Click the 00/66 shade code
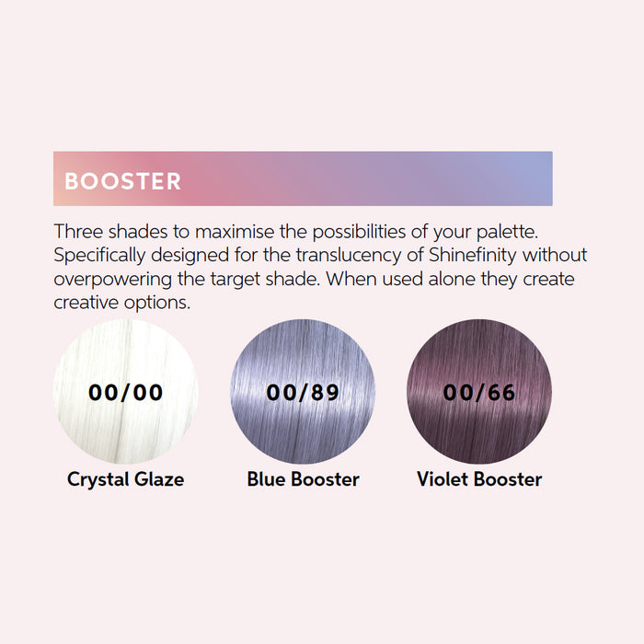Image resolution: width=644 pixels, height=644 pixels. (479, 393)
